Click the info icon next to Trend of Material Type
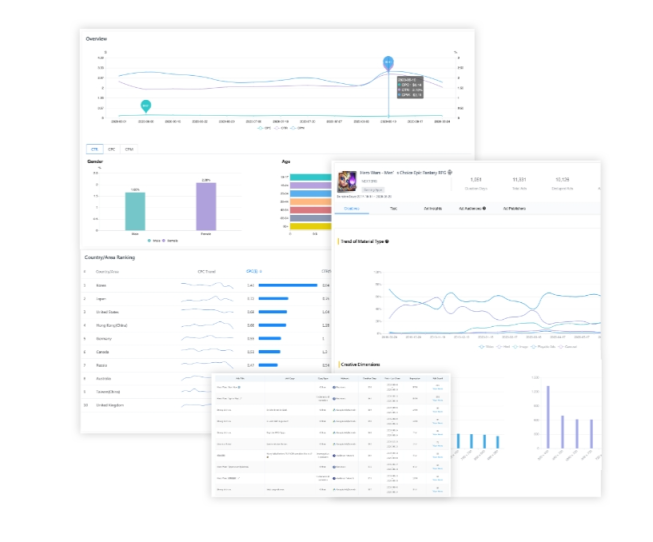Viewport: 653px width, 542px height. click(388, 242)
